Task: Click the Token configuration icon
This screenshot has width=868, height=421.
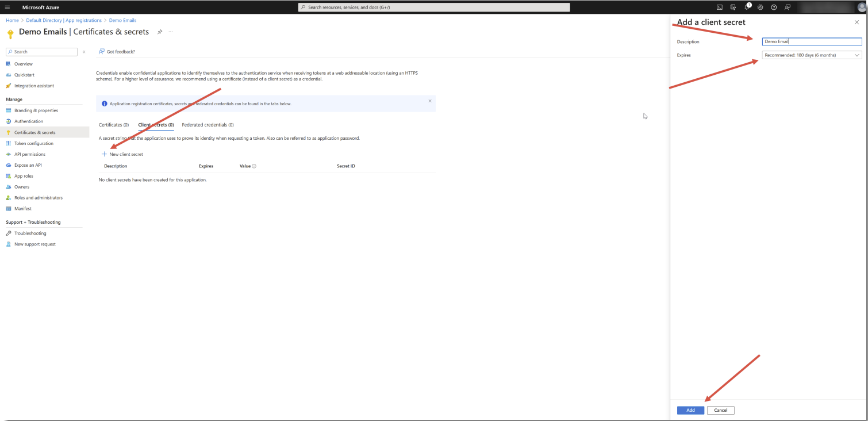Action: 9,143
